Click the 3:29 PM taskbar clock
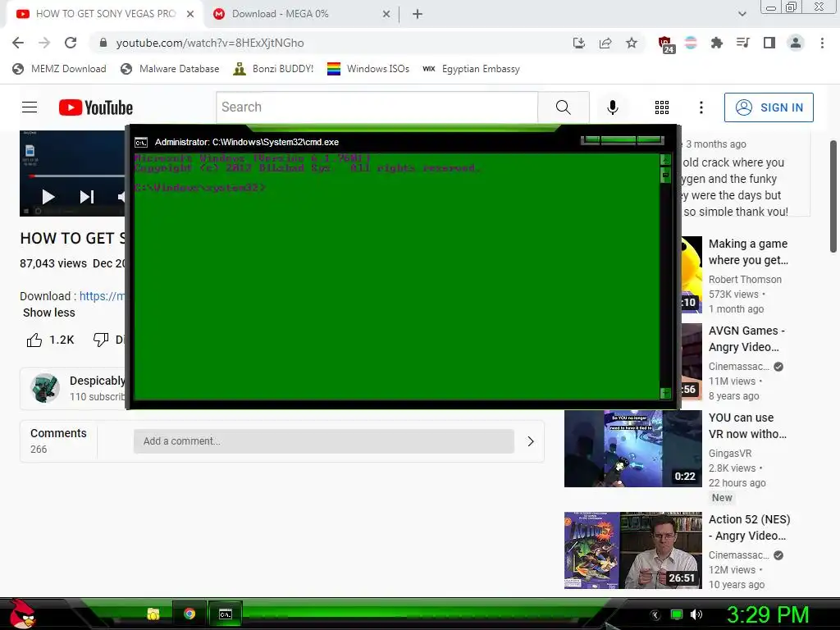Image resolution: width=840 pixels, height=630 pixels. point(767,614)
